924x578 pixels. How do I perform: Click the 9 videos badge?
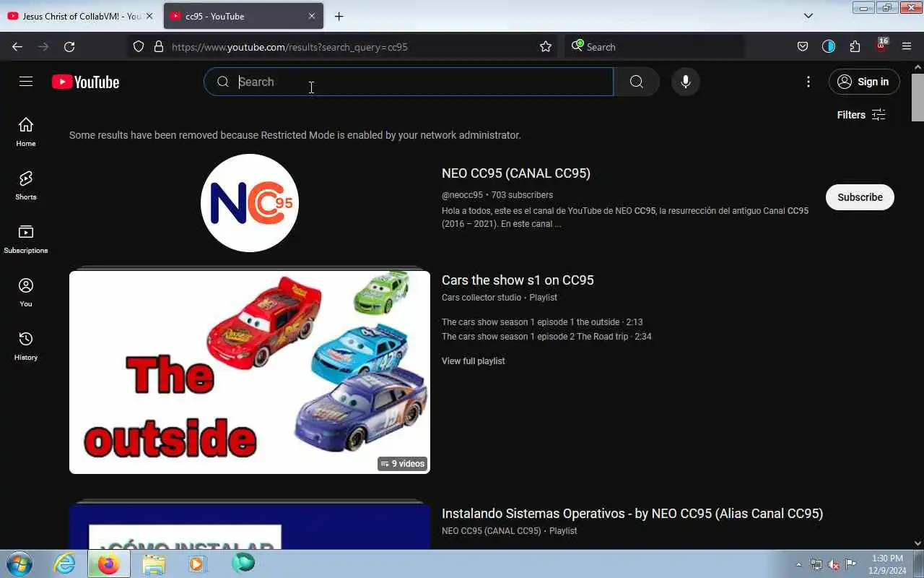[403, 464]
